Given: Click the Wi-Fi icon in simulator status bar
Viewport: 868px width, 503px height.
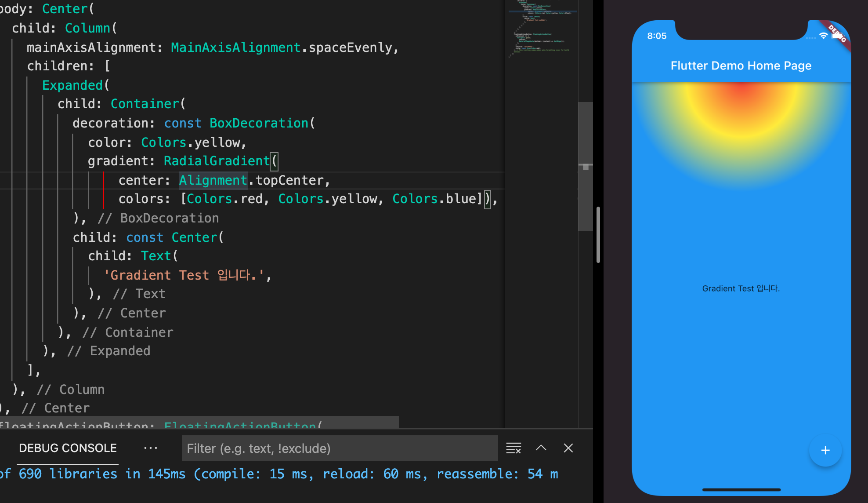Looking at the screenshot, I should (x=823, y=36).
